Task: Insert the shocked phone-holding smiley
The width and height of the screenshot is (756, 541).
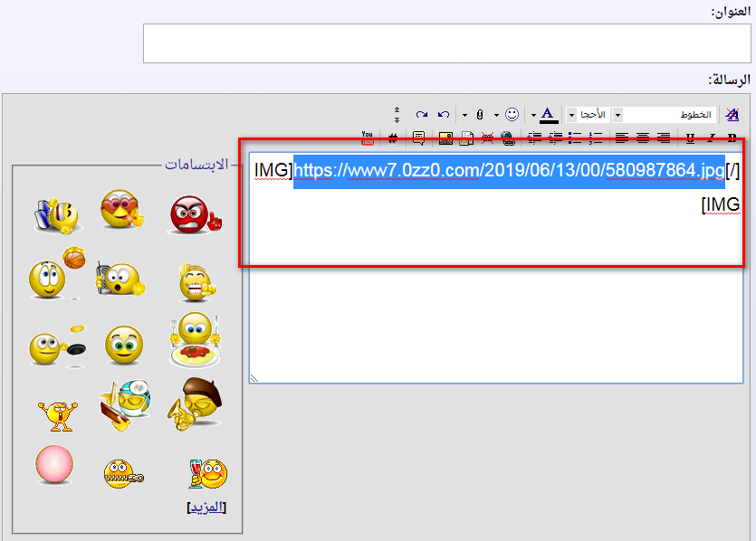Action: [120, 279]
